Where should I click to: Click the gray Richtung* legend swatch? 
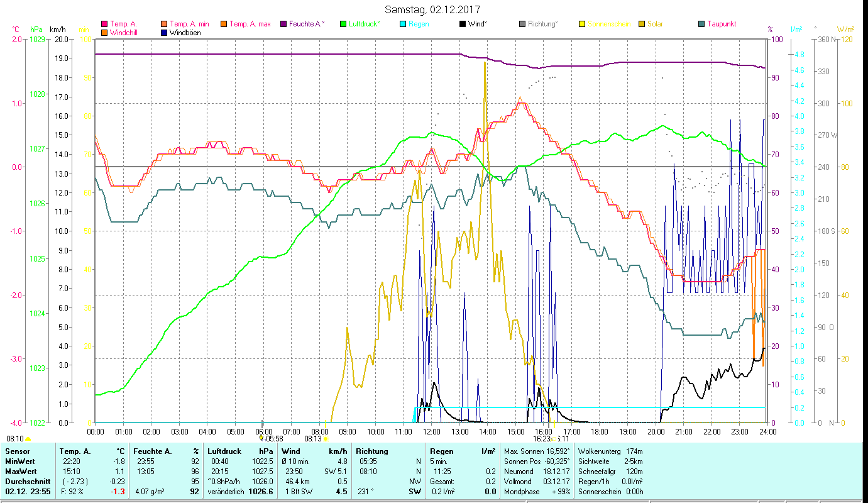coord(522,25)
